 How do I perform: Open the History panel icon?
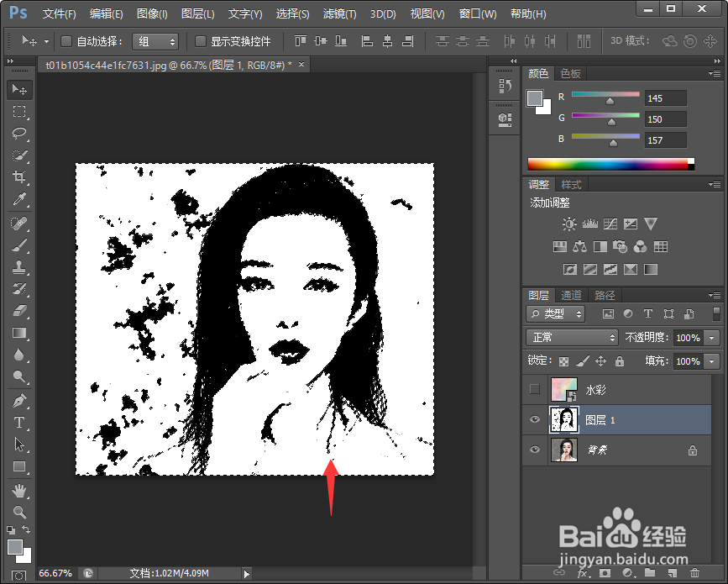(x=505, y=86)
